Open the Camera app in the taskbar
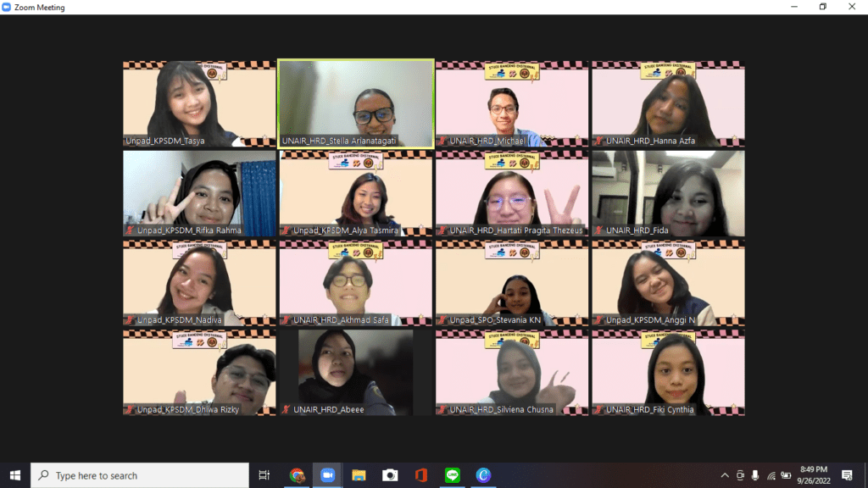Screen dimensions: 868x488 pyautogui.click(x=390, y=475)
